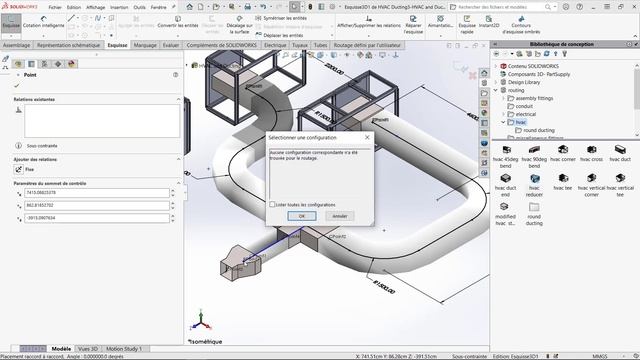Open the Fenêtre menu
The width and height of the screenshot is (640, 360).
(x=158, y=7)
